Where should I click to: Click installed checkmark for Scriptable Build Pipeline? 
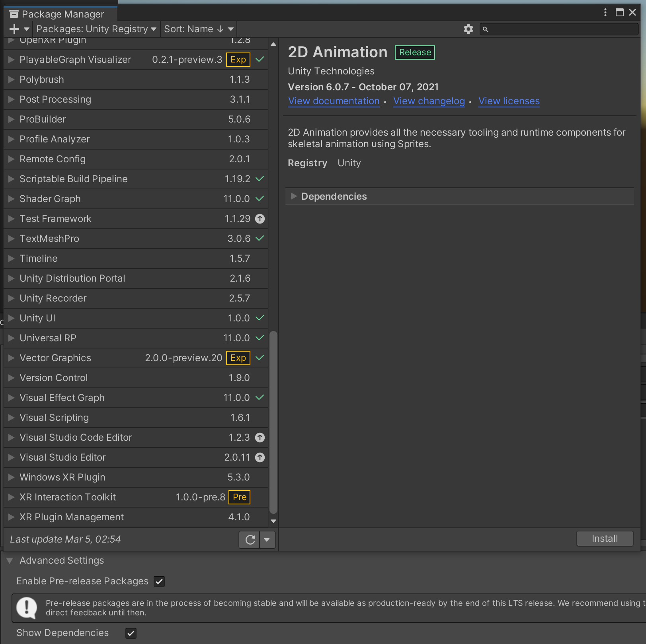coord(260,179)
